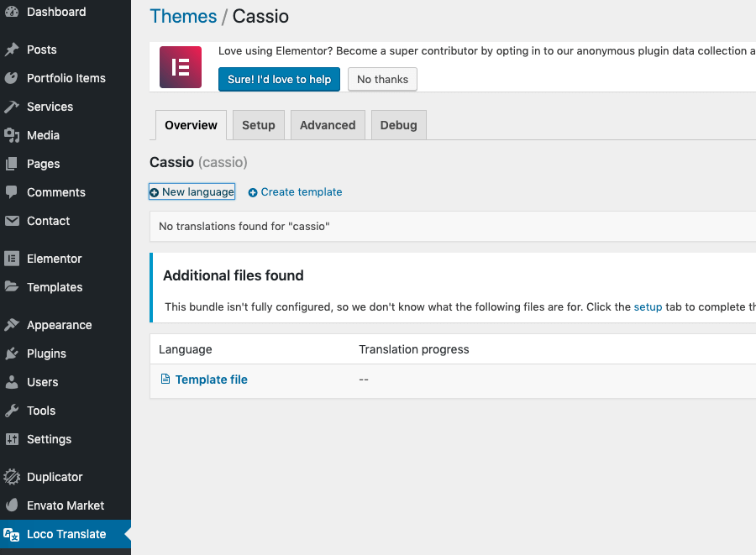Click the Create template link
The height and width of the screenshot is (555, 756).
click(x=301, y=192)
